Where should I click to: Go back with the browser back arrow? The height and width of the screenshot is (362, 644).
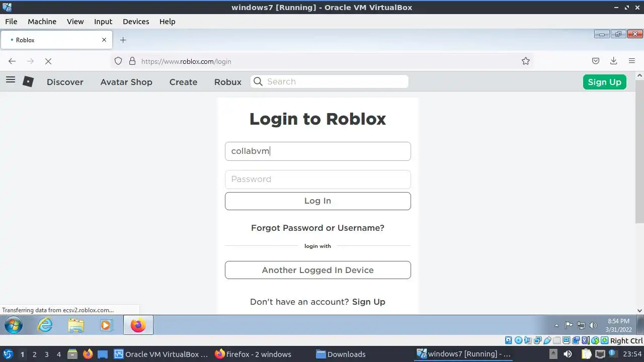coord(12,61)
